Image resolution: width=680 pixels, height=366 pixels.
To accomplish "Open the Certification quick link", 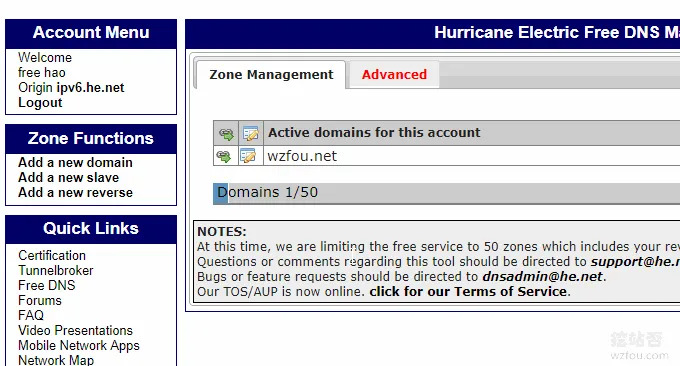I will pos(52,255).
